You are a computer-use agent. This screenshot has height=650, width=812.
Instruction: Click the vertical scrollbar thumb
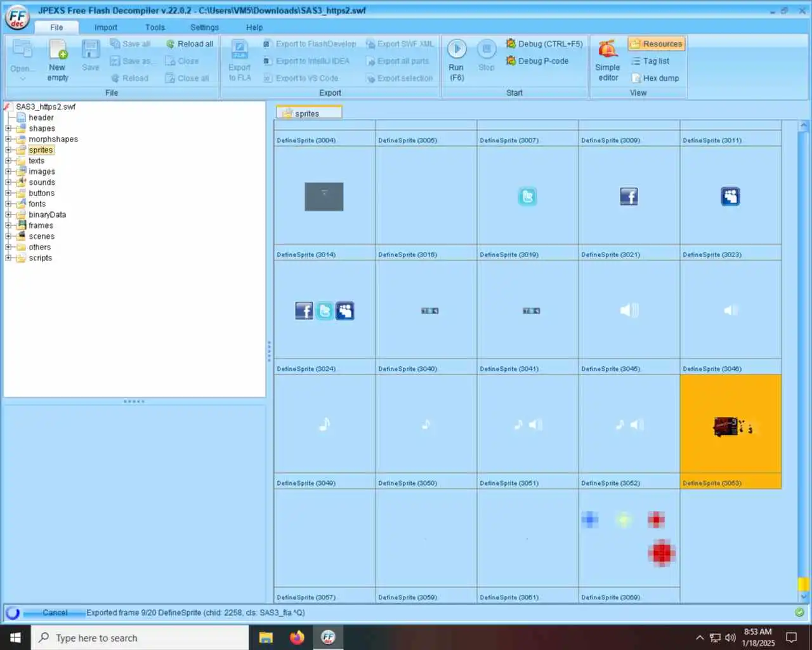[803, 584]
